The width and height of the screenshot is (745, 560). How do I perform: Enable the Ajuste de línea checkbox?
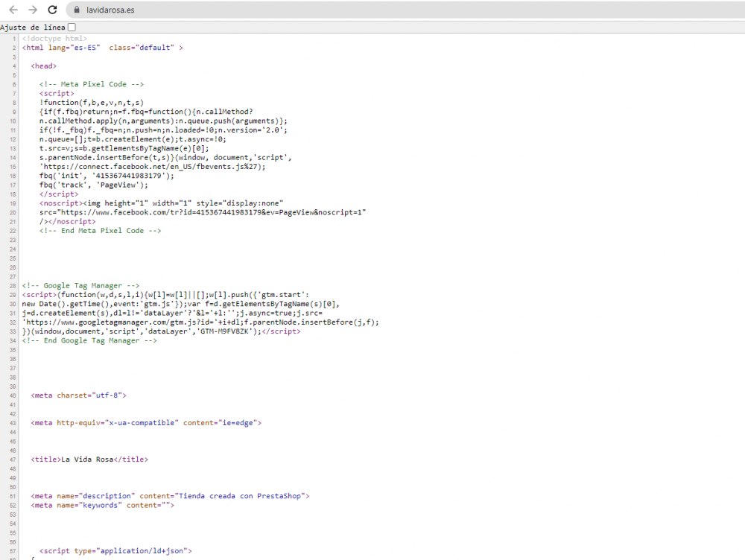pos(72,27)
